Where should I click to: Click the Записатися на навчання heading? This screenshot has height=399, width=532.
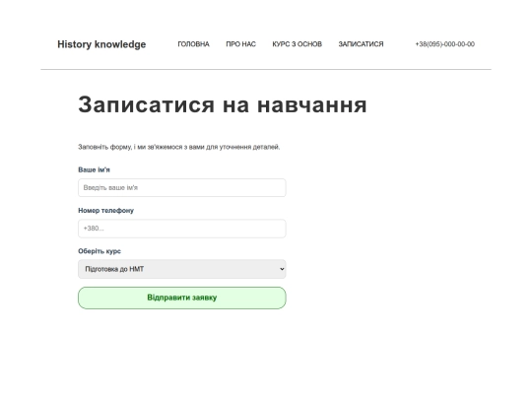[223, 104]
